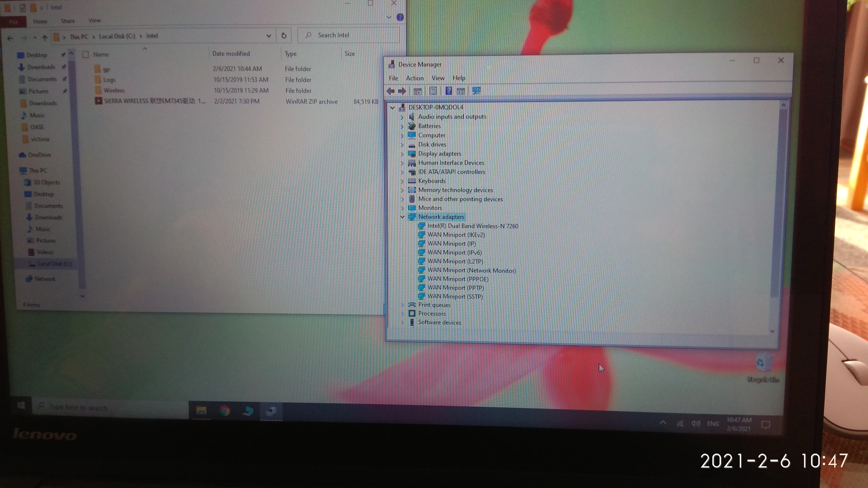Click the Refresh button beside address bar

click(284, 35)
